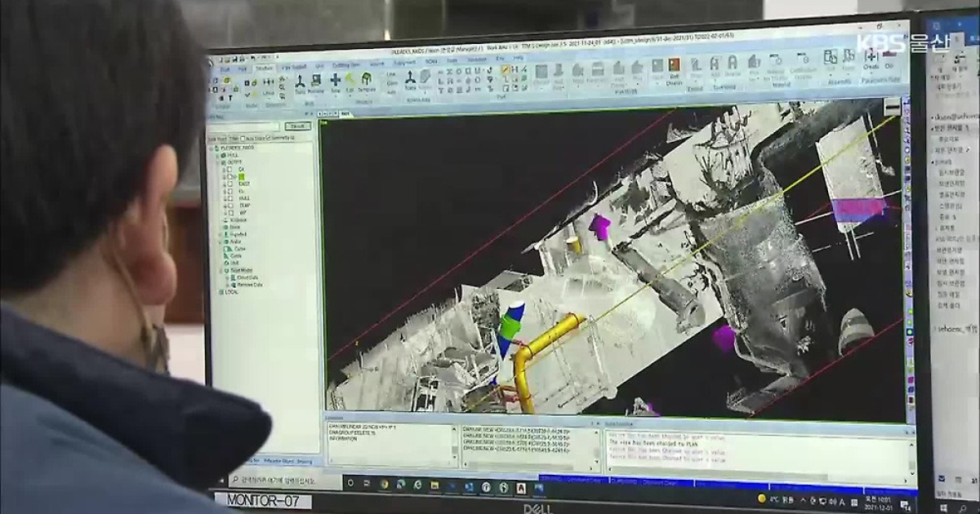Click the blue plus New icon in ribbon
This screenshot has height=514, width=980.
point(336,79)
